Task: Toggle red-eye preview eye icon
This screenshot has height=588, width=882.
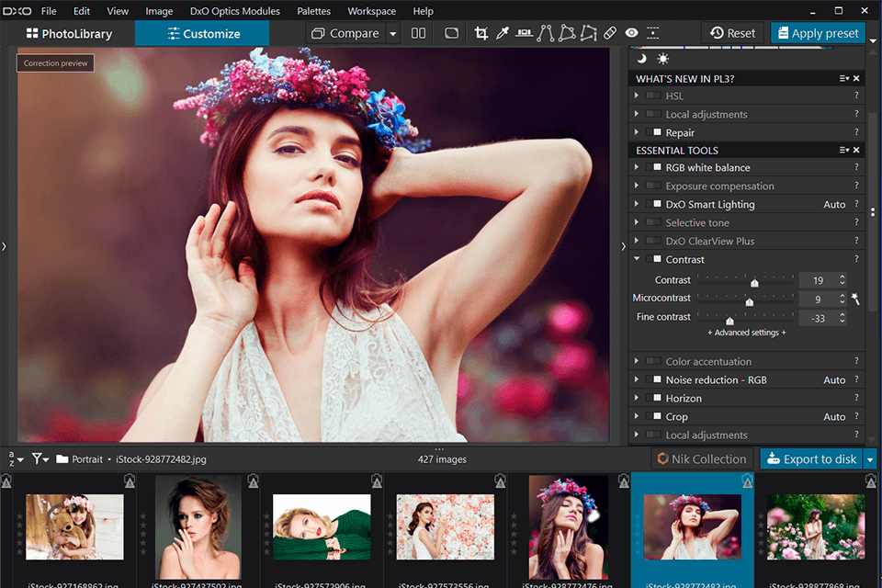Action: pyautogui.click(x=631, y=33)
